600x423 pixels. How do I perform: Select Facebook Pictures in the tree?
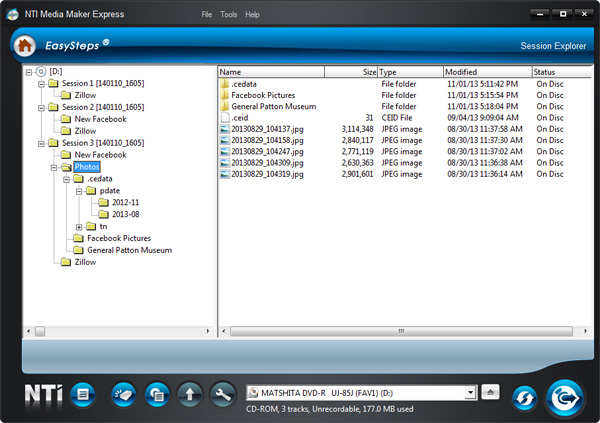[119, 238]
